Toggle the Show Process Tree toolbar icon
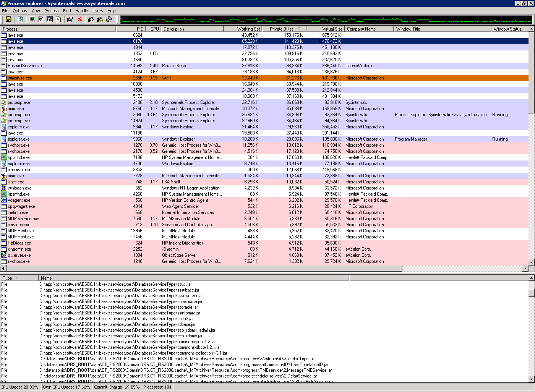 pyautogui.click(x=41, y=19)
